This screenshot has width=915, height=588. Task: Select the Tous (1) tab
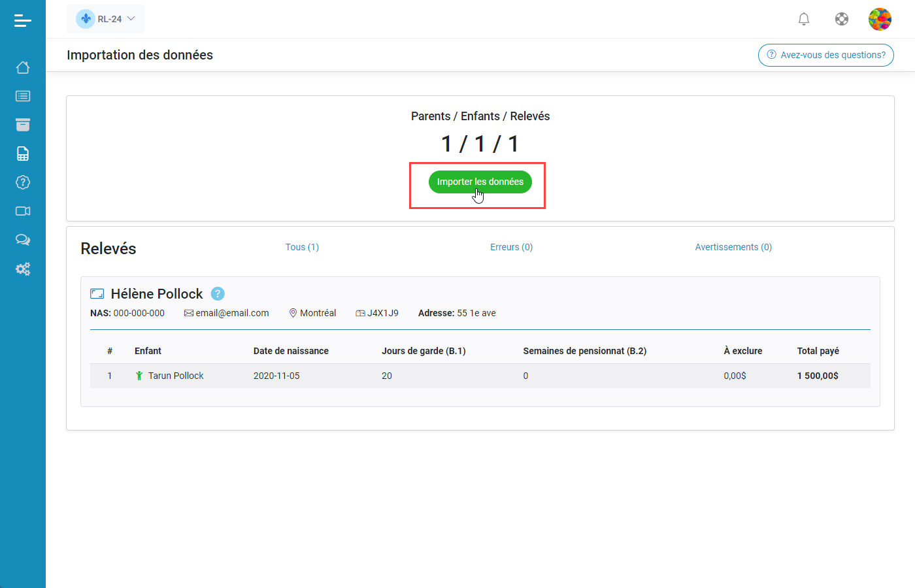coord(302,247)
